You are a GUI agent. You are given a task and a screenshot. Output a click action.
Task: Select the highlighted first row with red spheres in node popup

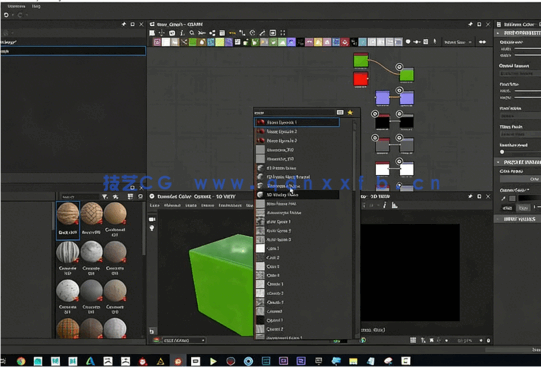[x=297, y=122]
